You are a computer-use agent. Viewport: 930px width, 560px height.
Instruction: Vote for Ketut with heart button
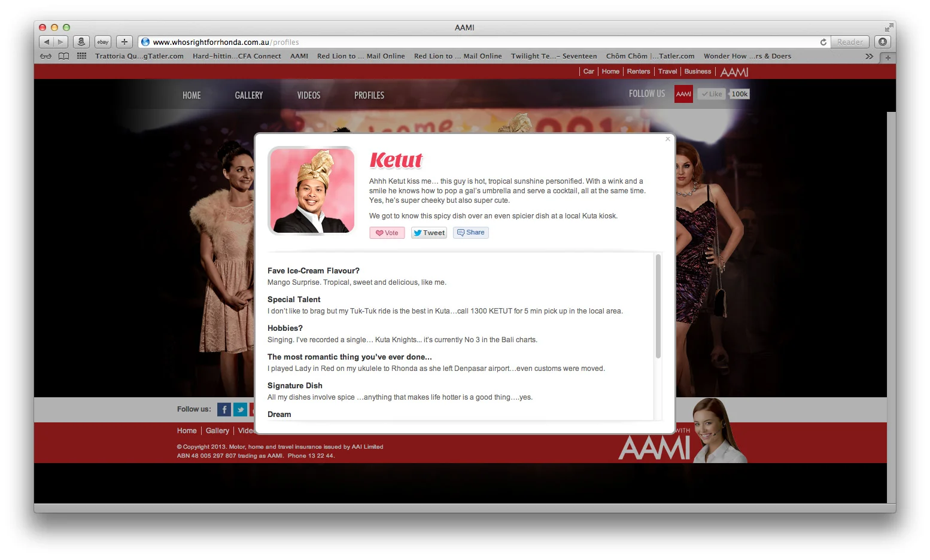[x=387, y=233]
